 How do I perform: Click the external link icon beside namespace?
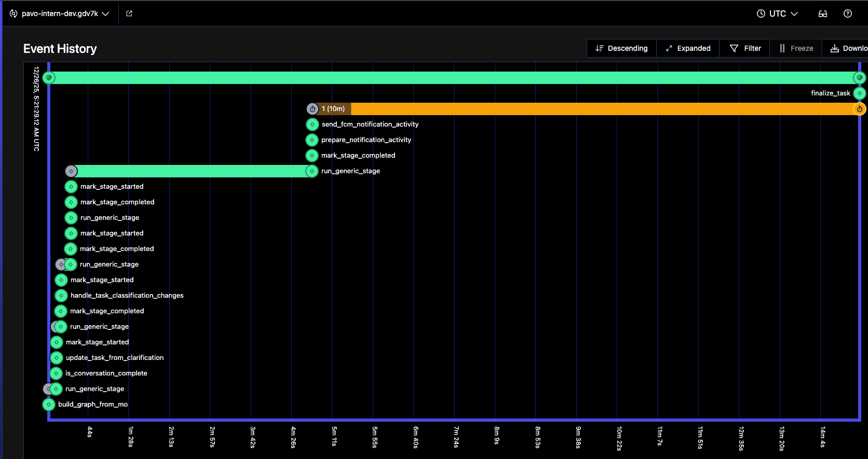point(129,13)
